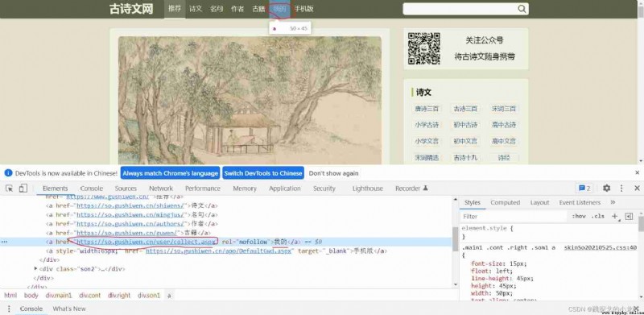The height and width of the screenshot is (315, 644).
Task: Select the div.right breadcrumb
Action: coord(119,295)
